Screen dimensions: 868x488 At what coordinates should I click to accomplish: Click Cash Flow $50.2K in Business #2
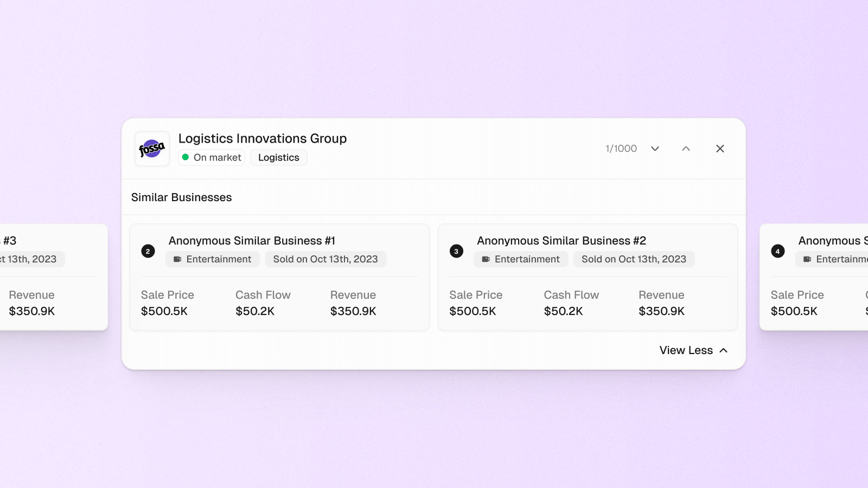(x=563, y=311)
